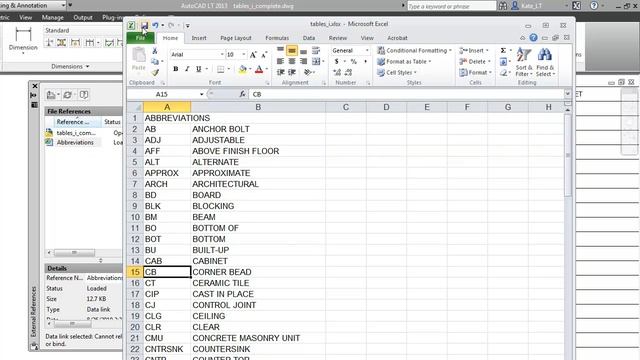This screenshot has width=640, height=360.
Task: Click the text Orientation icon
Action: (308, 72)
